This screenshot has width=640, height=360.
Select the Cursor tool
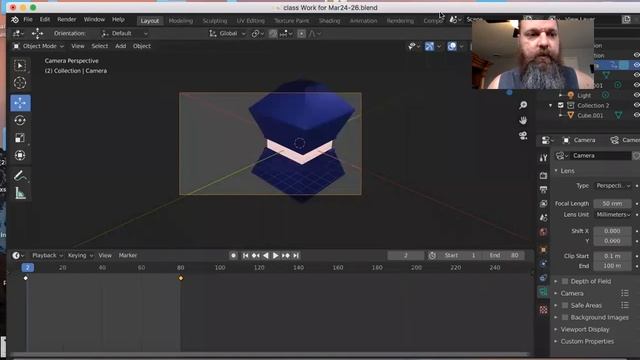[x=20, y=83]
